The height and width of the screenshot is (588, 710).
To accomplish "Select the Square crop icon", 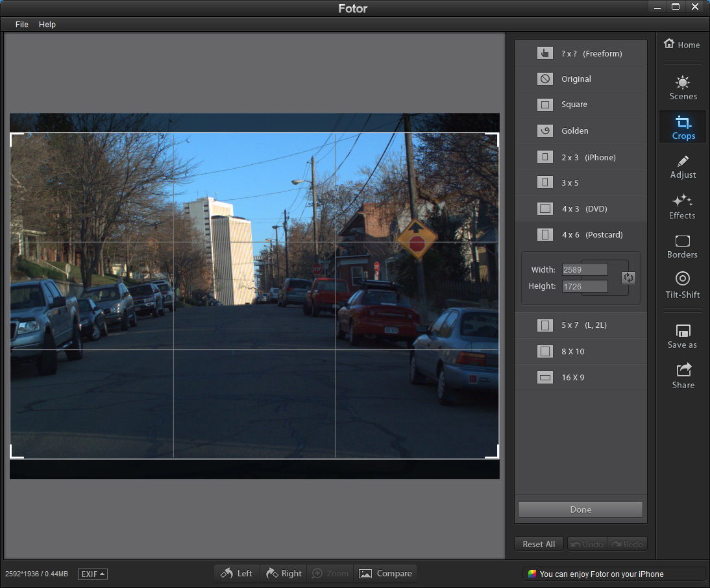I will coord(545,104).
